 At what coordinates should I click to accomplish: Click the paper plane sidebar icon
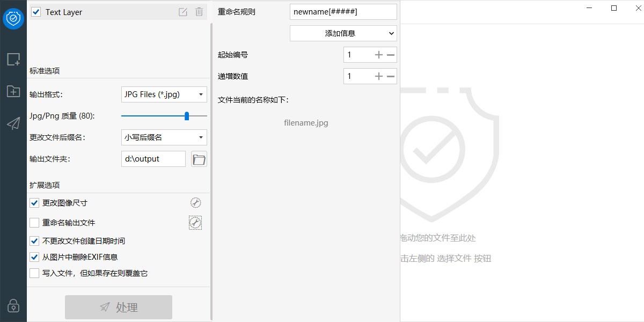(13, 123)
